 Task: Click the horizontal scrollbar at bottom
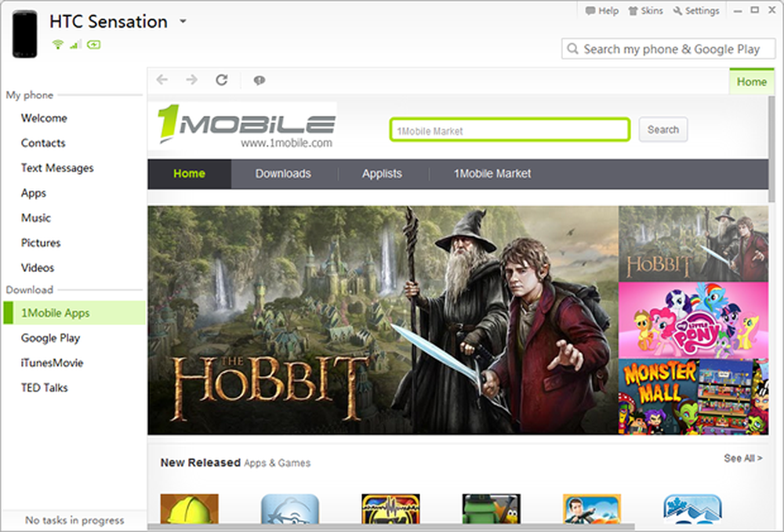391,527
